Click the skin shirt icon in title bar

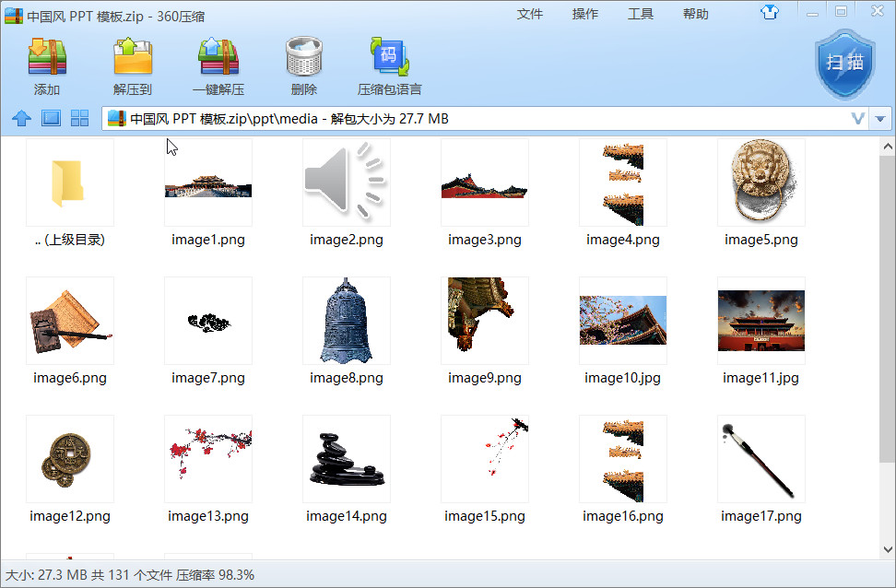[770, 12]
